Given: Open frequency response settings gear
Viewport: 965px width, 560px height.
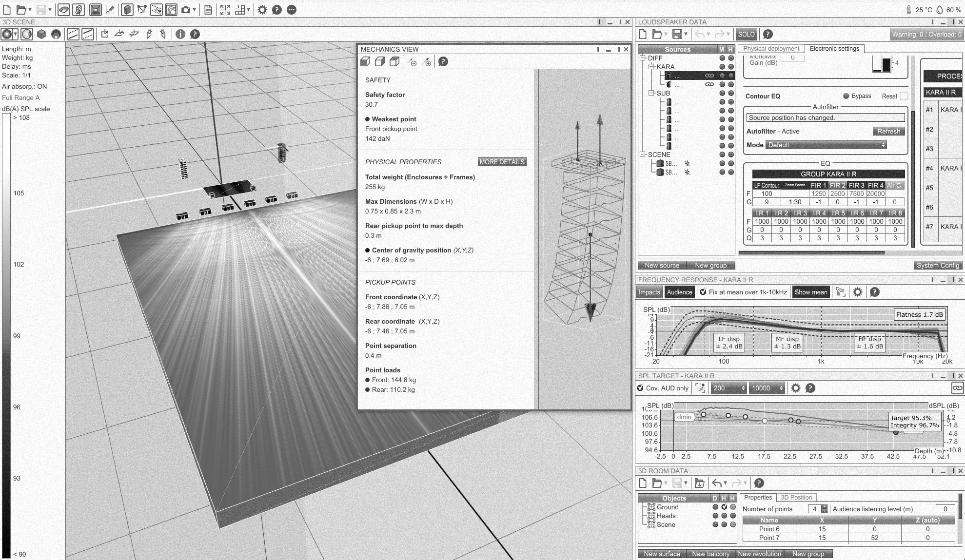Looking at the screenshot, I should point(857,292).
